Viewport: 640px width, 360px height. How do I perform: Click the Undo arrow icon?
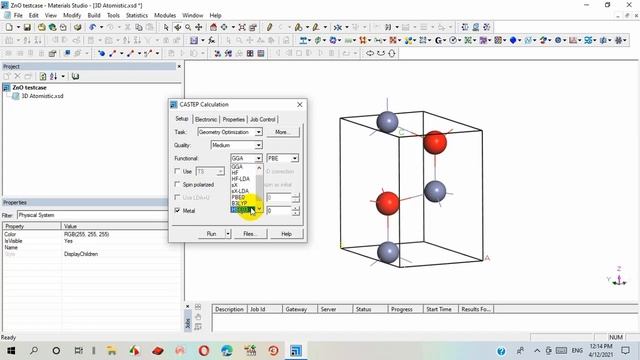click(92, 27)
